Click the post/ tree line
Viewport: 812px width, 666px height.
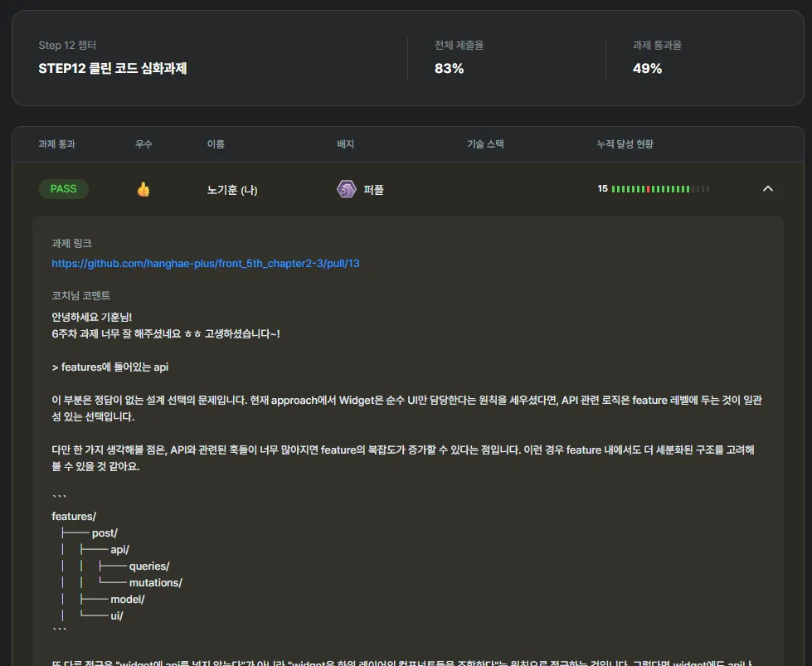click(x=105, y=533)
